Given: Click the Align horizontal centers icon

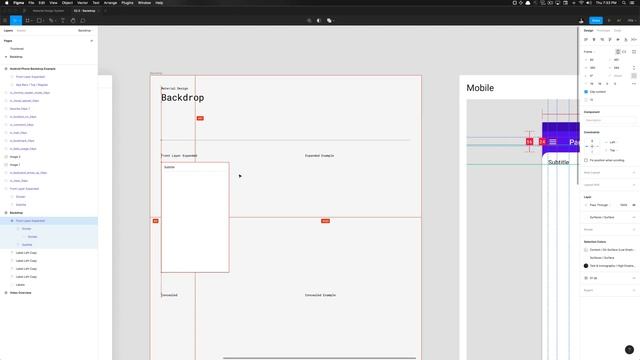Looking at the screenshot, I should [x=594, y=40].
